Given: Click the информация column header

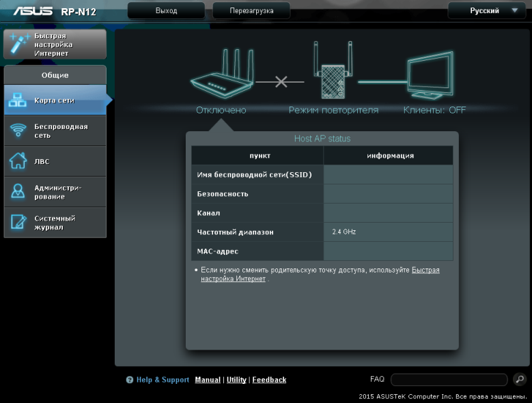Looking at the screenshot, I should click(390, 156).
